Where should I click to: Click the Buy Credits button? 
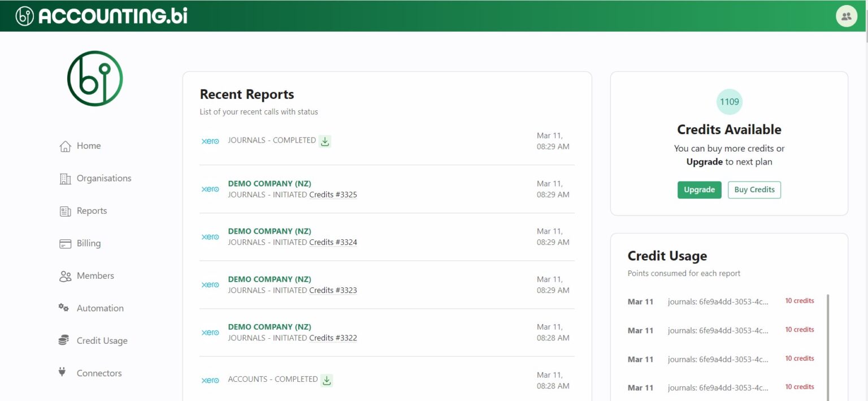click(754, 189)
